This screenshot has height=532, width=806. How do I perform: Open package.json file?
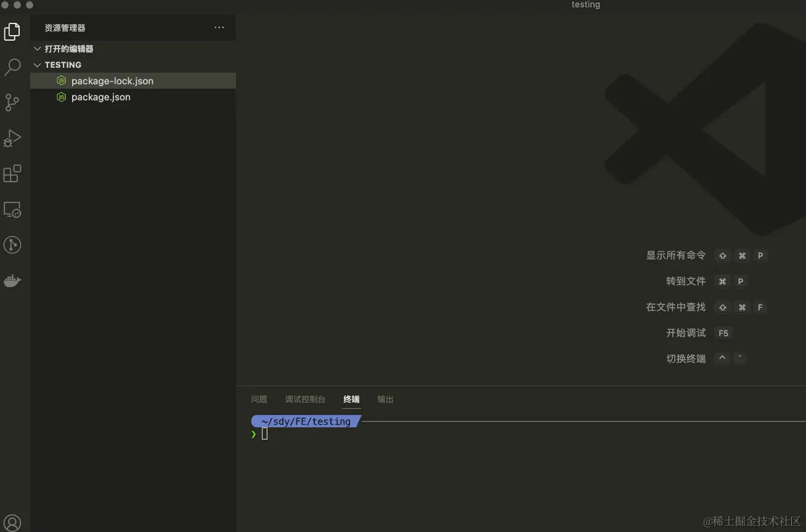point(133,97)
